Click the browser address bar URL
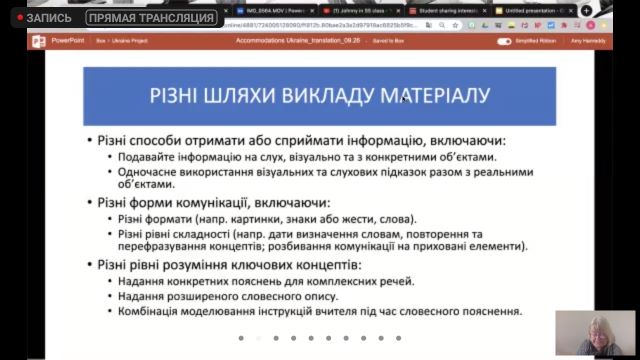Image resolution: width=640 pixels, height=360 pixels. click(x=321, y=25)
